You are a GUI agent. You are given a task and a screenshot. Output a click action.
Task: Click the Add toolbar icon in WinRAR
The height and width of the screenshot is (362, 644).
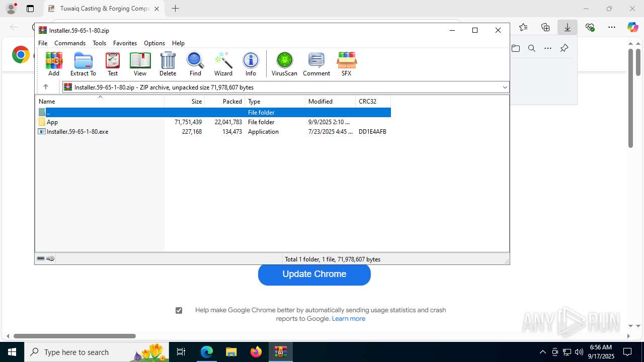[54, 64]
